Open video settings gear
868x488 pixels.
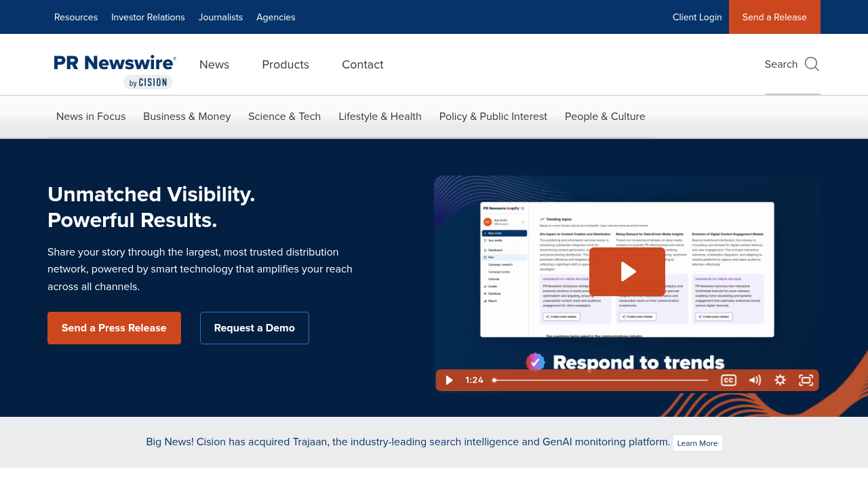(x=781, y=380)
